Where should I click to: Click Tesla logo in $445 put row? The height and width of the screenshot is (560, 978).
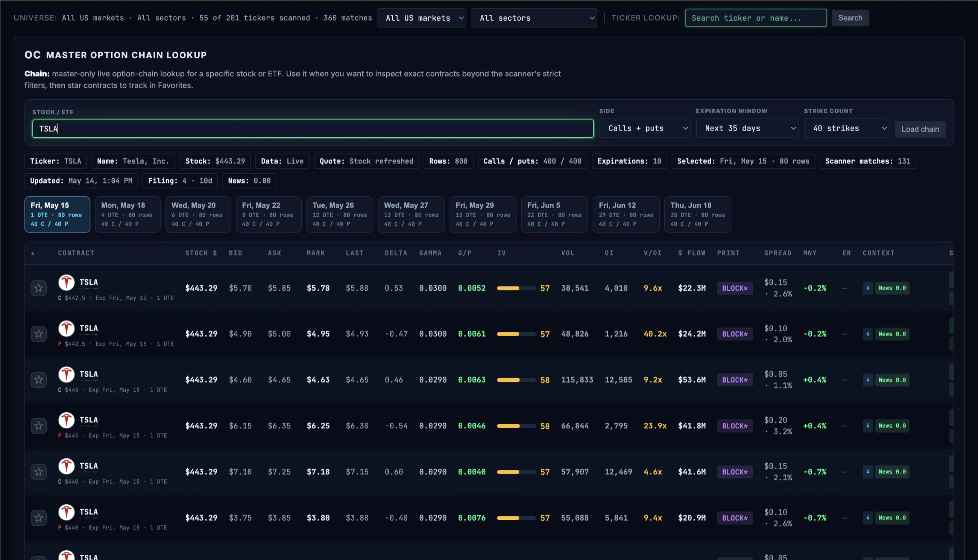66,420
